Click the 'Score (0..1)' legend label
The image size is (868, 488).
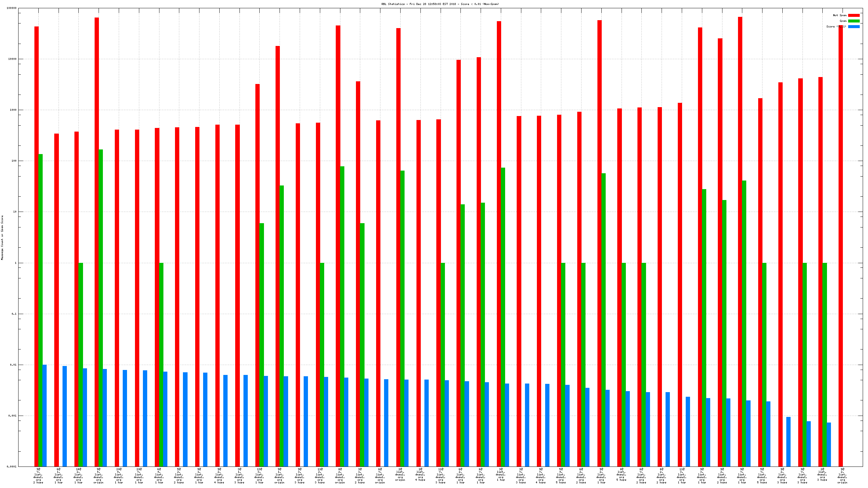(x=836, y=26)
